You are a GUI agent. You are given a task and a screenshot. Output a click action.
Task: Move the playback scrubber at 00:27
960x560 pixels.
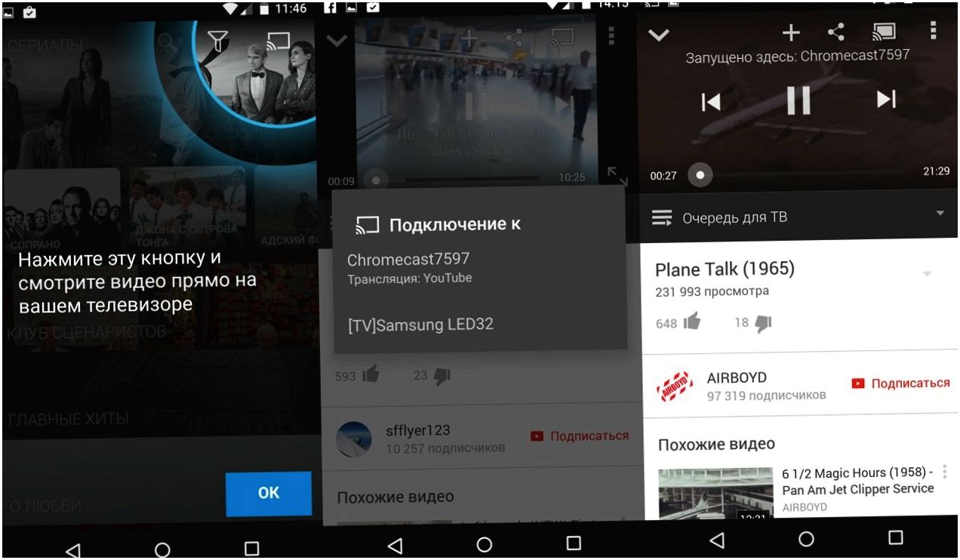[700, 175]
